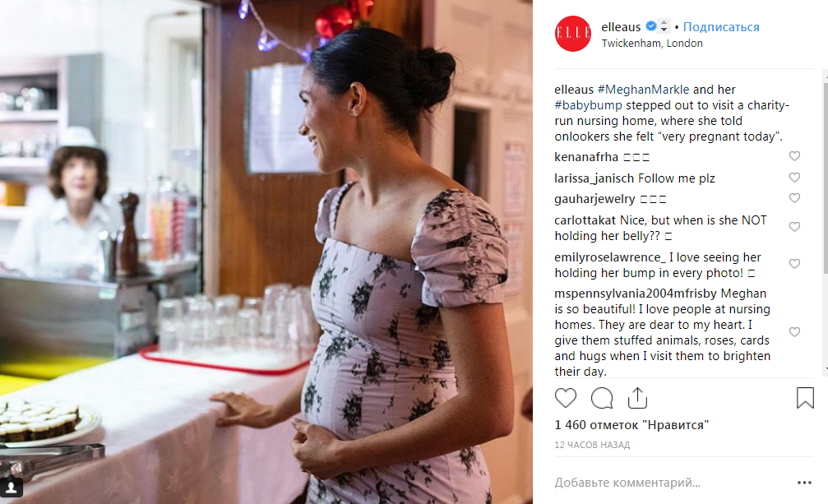Viewport: 828px width, 504px height.
Task: Open comments via speech bubble icon
Action: tap(601, 398)
